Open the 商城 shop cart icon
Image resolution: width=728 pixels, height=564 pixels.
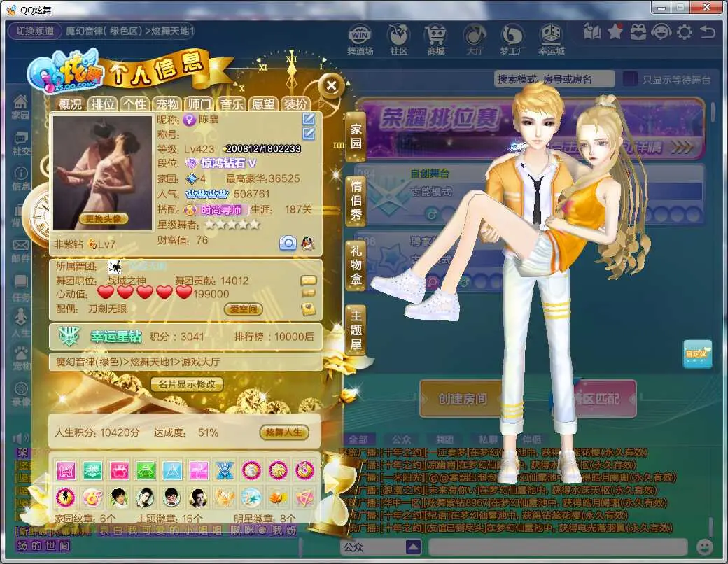point(436,39)
